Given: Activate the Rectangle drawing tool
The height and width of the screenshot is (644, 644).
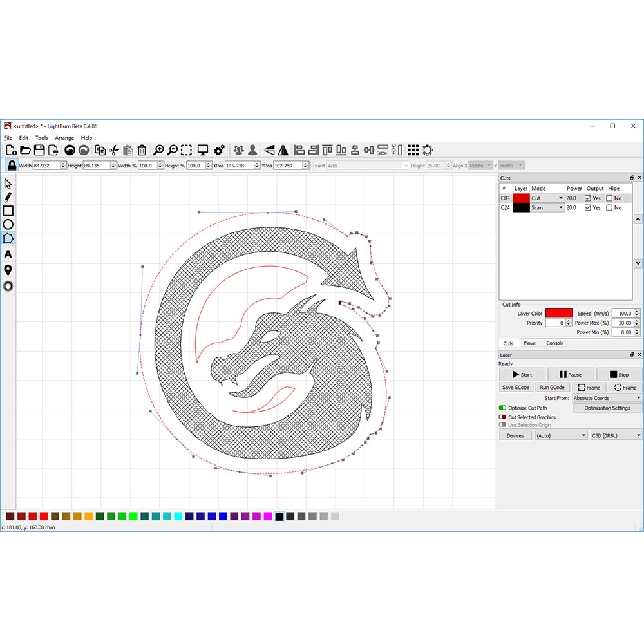Looking at the screenshot, I should pos(8,211).
